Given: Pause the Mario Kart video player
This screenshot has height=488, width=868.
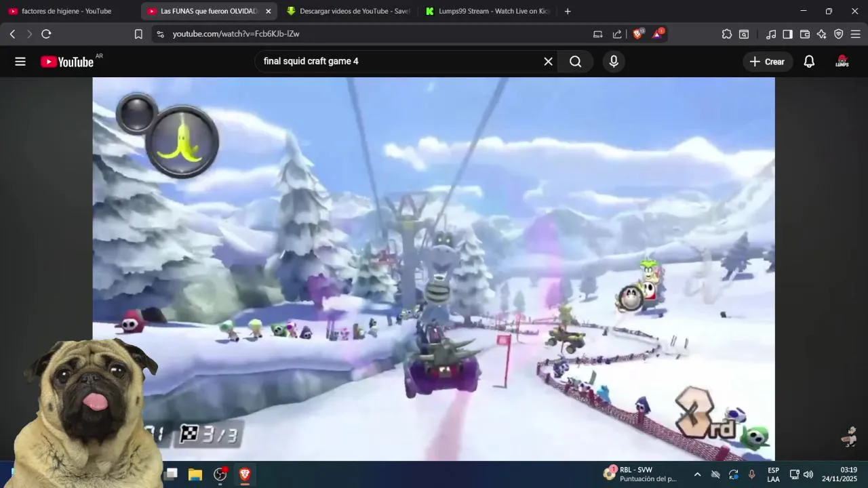Looking at the screenshot, I should (434, 268).
